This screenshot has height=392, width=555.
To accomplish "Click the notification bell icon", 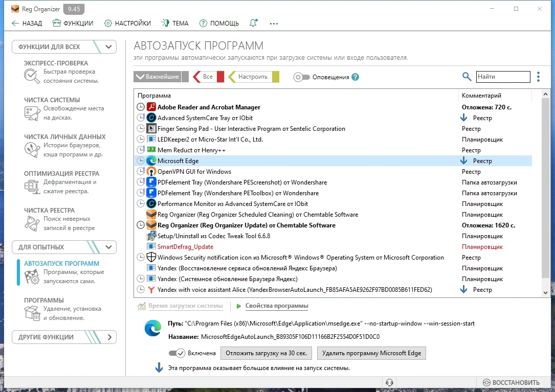I will (x=253, y=24).
